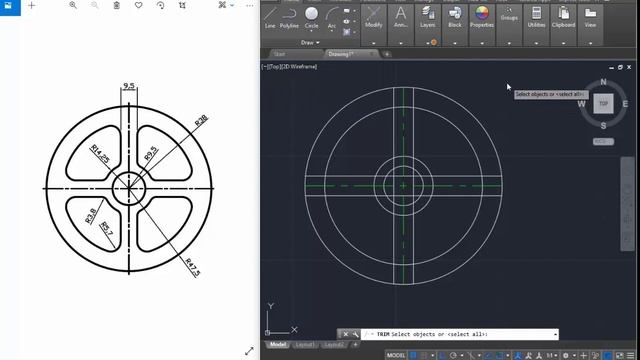Viewport: 640px width, 360px height.
Task: Open the Photos collection home icon
Action: (x=8, y=5)
